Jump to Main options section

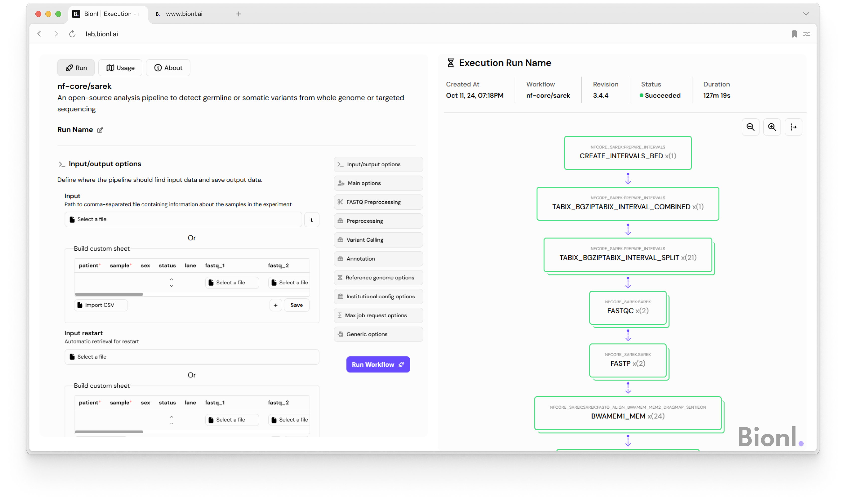379,183
